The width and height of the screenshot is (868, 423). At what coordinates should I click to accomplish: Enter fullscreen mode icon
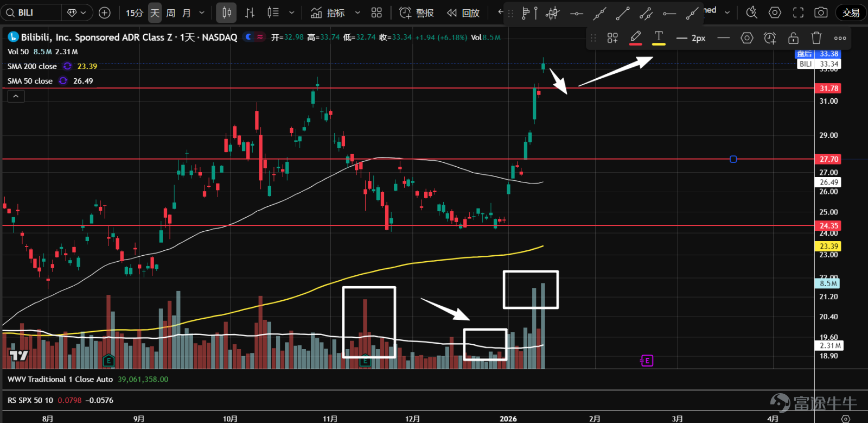coord(798,12)
